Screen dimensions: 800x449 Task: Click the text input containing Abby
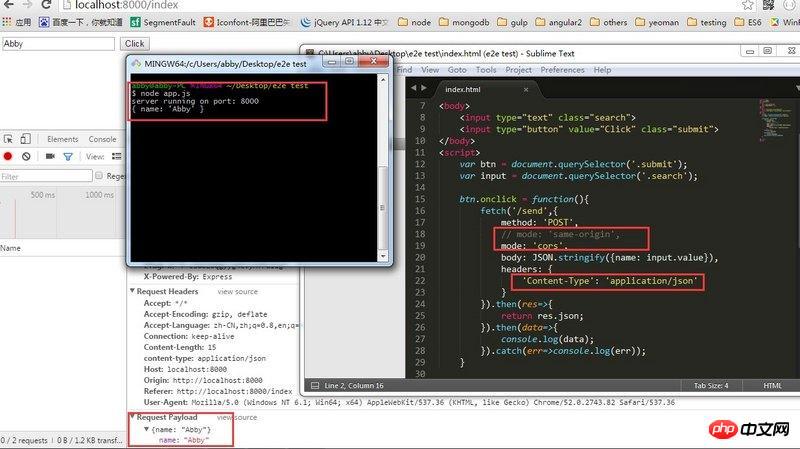coord(58,44)
